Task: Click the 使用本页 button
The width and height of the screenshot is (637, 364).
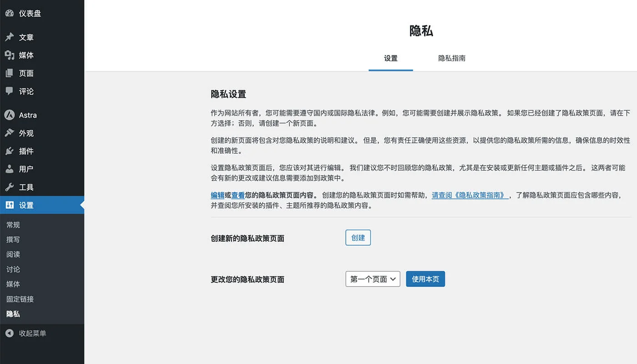Action: (425, 279)
